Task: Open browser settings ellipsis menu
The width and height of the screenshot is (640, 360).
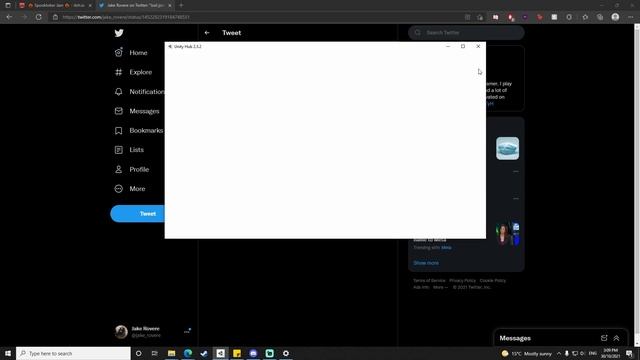Action: coord(630,17)
